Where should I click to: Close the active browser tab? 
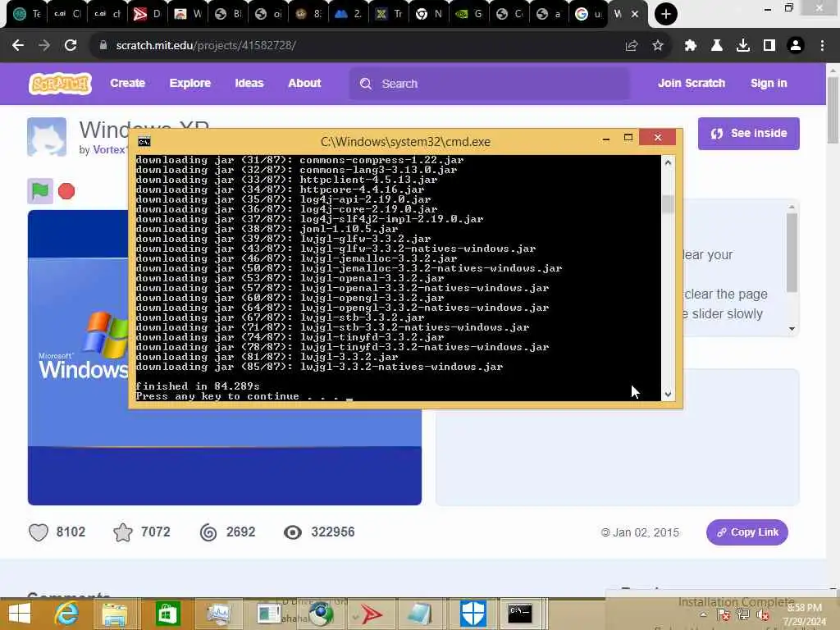(x=635, y=14)
